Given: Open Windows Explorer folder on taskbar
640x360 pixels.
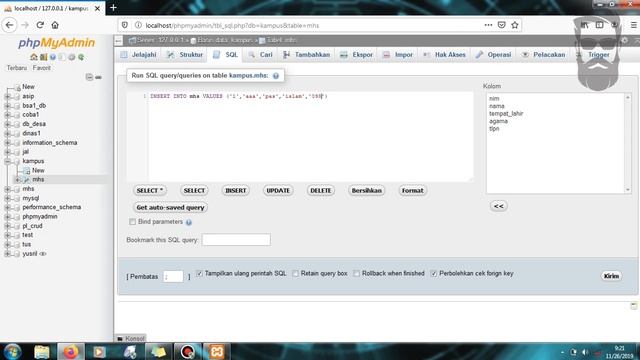Looking at the screenshot, I should [x=42, y=351].
